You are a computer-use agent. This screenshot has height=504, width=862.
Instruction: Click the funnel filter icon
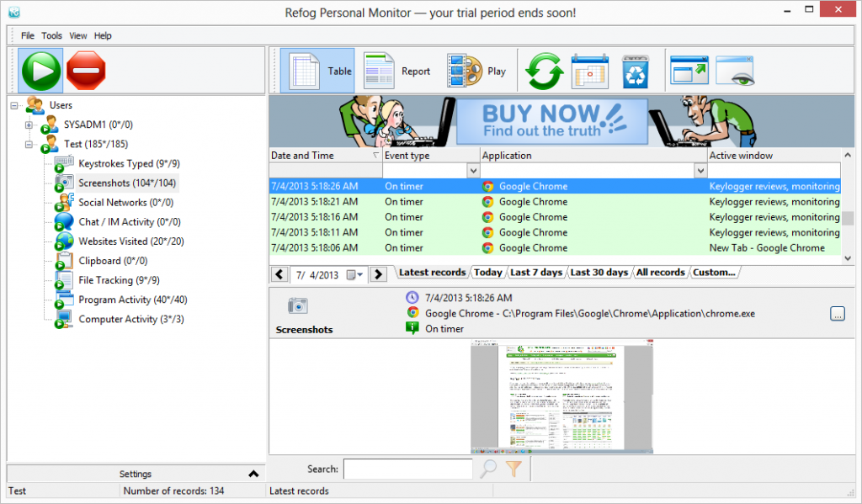tap(513, 470)
